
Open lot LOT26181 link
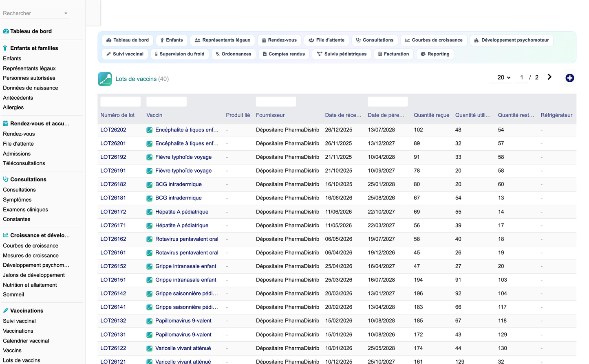[113, 198]
